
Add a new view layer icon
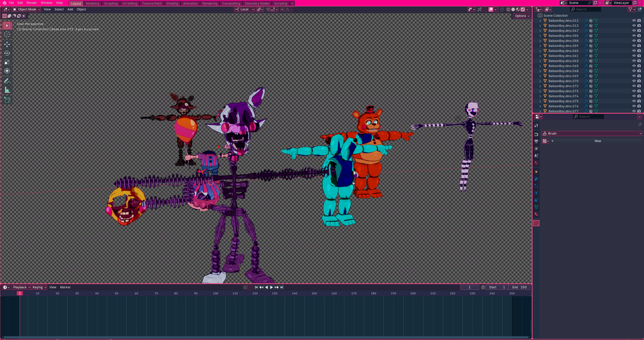[x=635, y=3]
